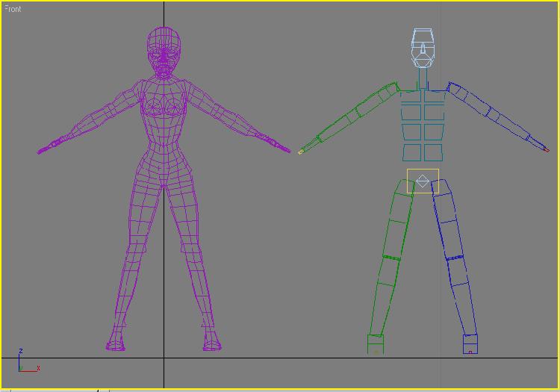Click the yellow fingertip of the green hand
This screenshot has width=560, height=392.
tap(301, 152)
